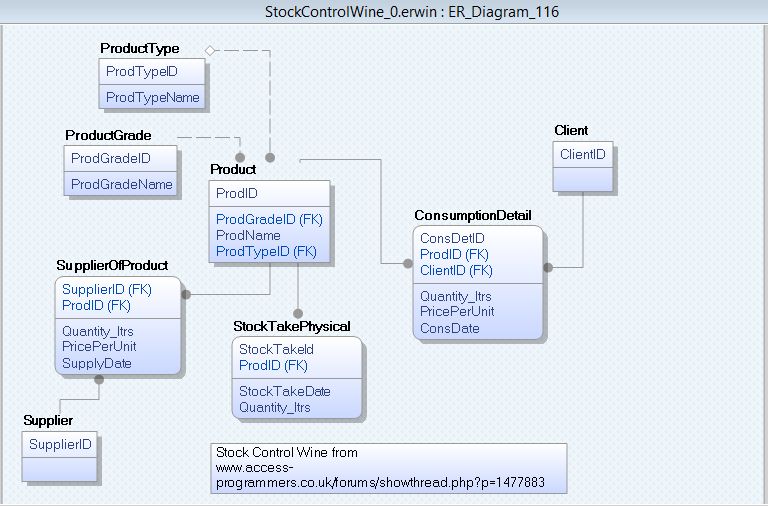768x506 pixels.
Task: Click the diamond endpoint beside ProductType
Action: coord(210,50)
